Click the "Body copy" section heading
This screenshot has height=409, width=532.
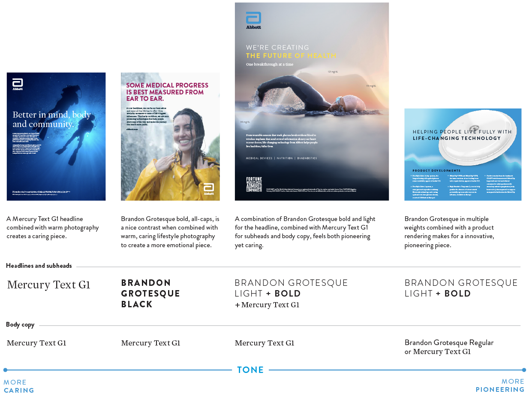20,324
